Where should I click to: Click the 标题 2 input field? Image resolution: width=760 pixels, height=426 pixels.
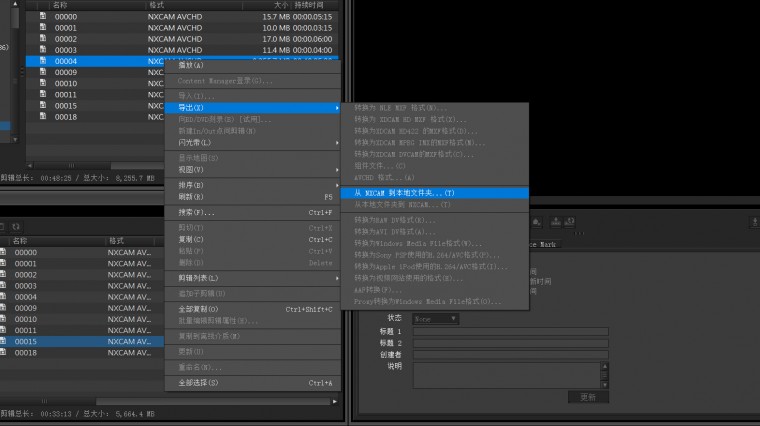point(510,343)
